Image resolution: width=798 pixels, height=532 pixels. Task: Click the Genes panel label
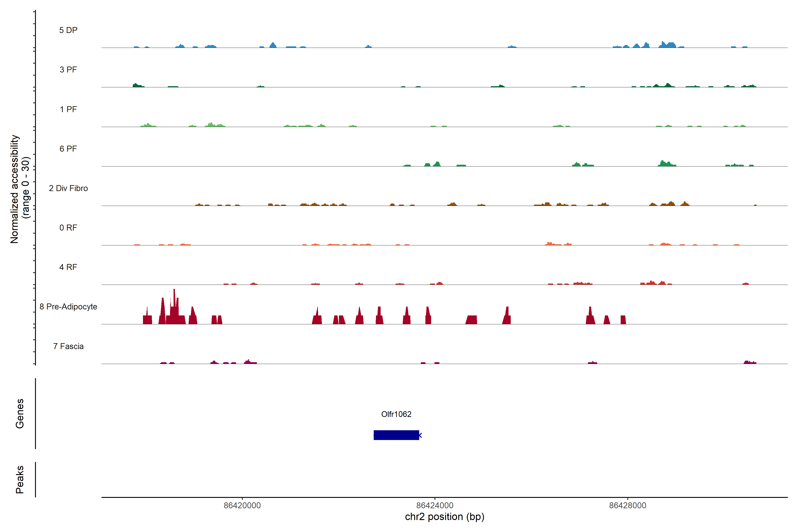coord(20,413)
